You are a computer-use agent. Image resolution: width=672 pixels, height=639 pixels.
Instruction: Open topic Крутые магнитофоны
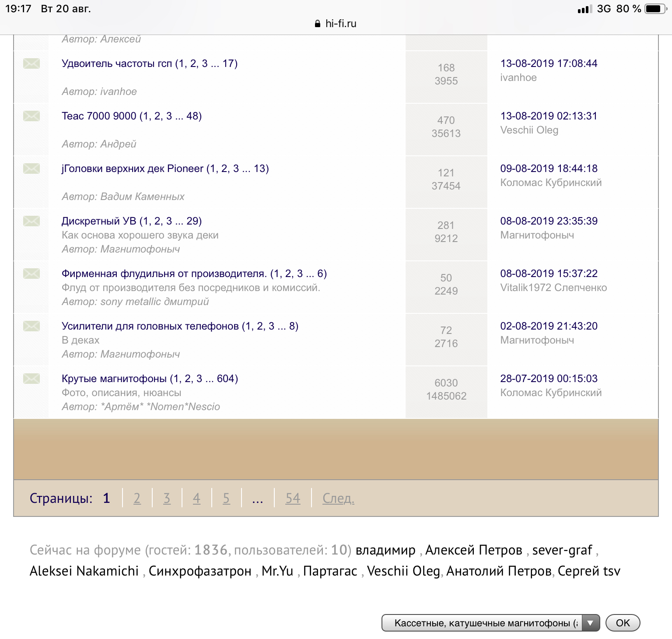pos(114,379)
